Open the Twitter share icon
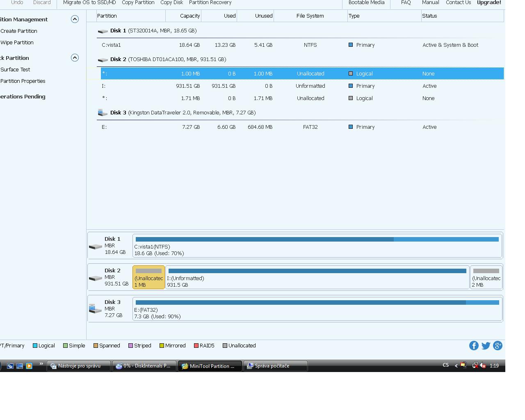Image resolution: width=525 pixels, height=420 pixels. coord(486,346)
